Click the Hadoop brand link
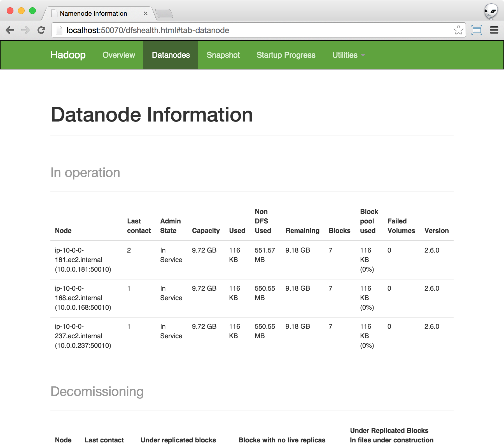 [68, 55]
